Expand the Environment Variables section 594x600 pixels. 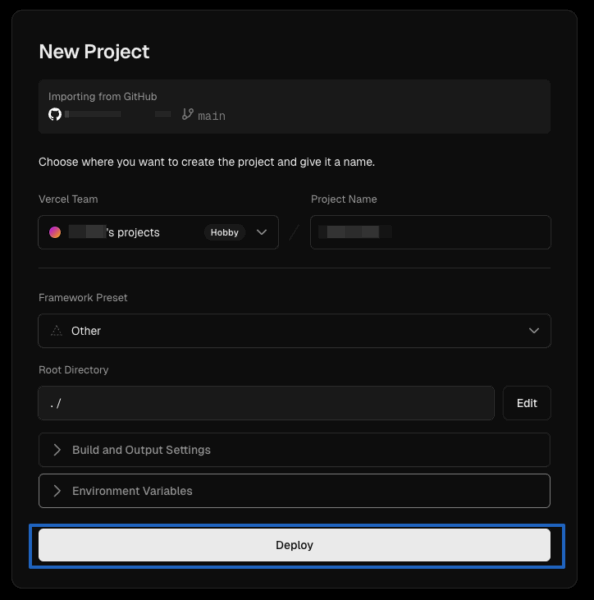coord(294,491)
